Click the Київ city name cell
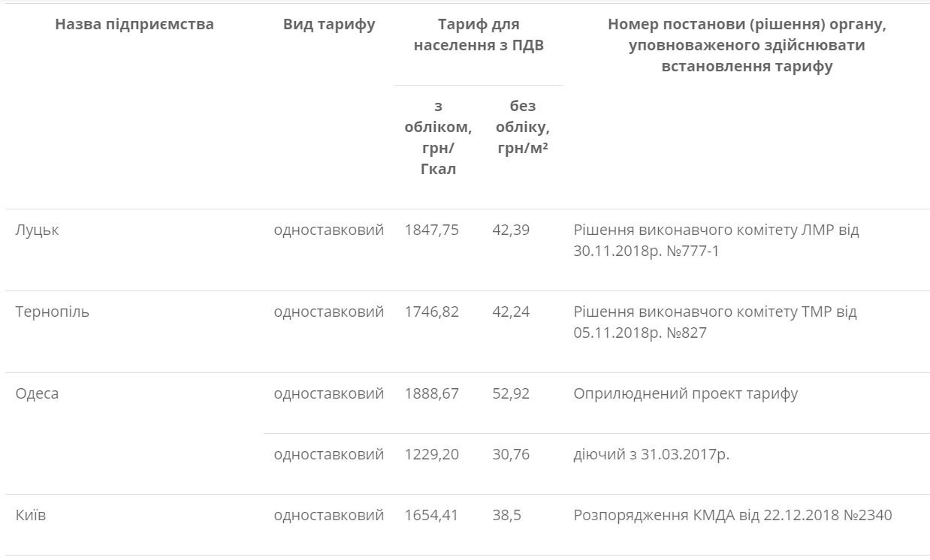 click(31, 516)
